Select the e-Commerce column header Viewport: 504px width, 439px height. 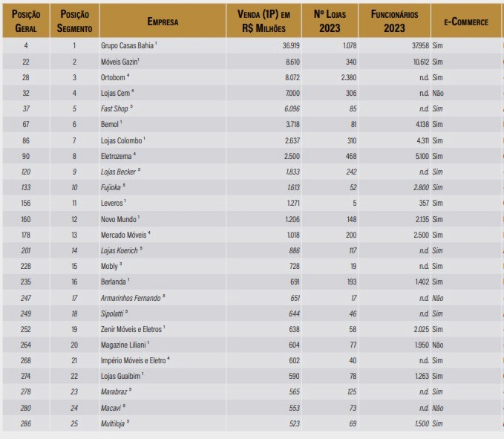point(465,22)
